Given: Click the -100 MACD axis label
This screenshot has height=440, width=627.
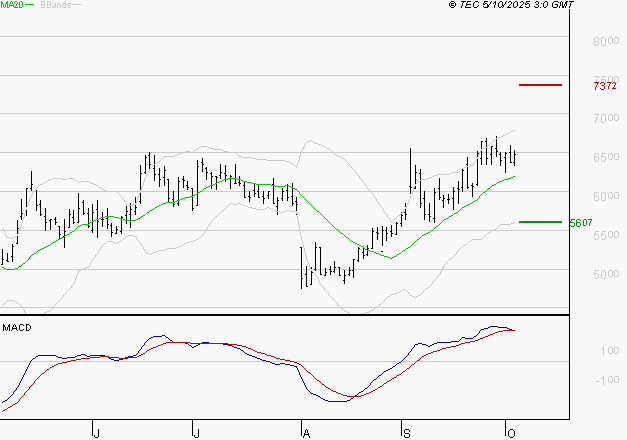Looking at the screenshot, I should (607, 380).
